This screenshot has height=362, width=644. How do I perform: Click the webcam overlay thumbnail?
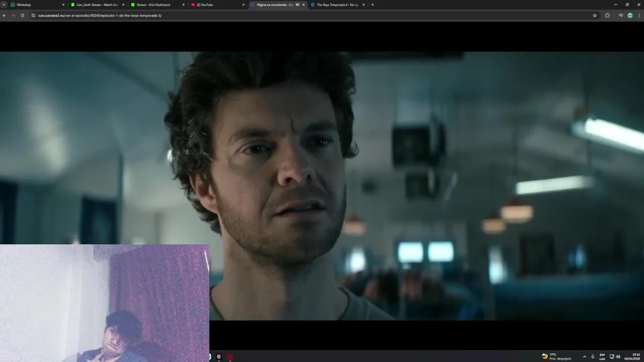coord(105,303)
